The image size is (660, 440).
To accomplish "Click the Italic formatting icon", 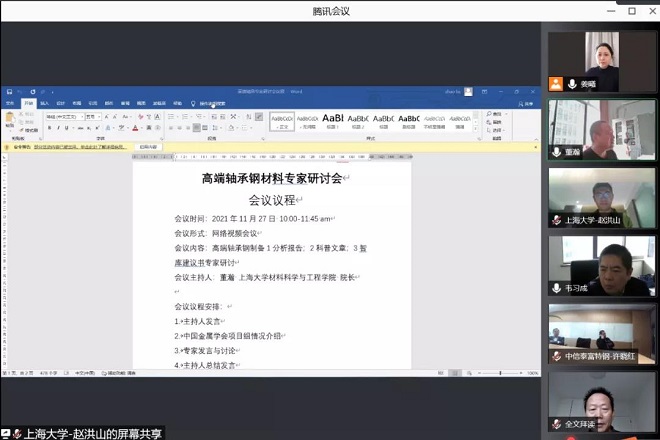I will [56, 128].
